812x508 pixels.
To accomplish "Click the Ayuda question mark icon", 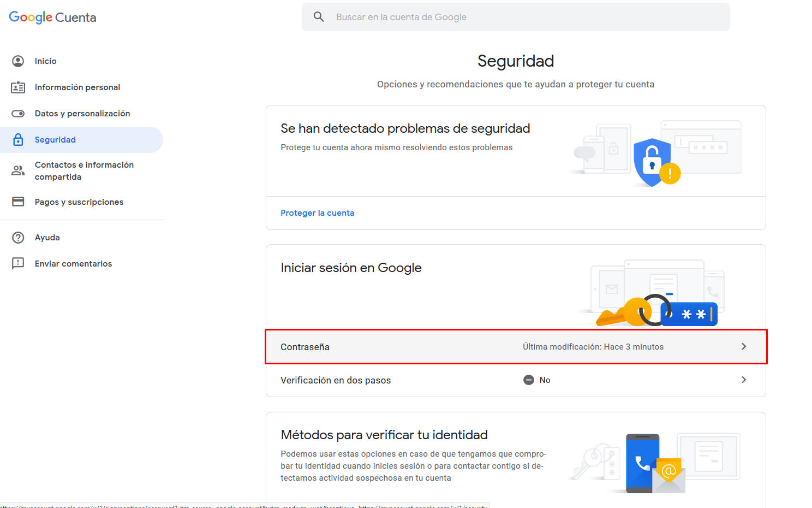I will click(x=18, y=238).
